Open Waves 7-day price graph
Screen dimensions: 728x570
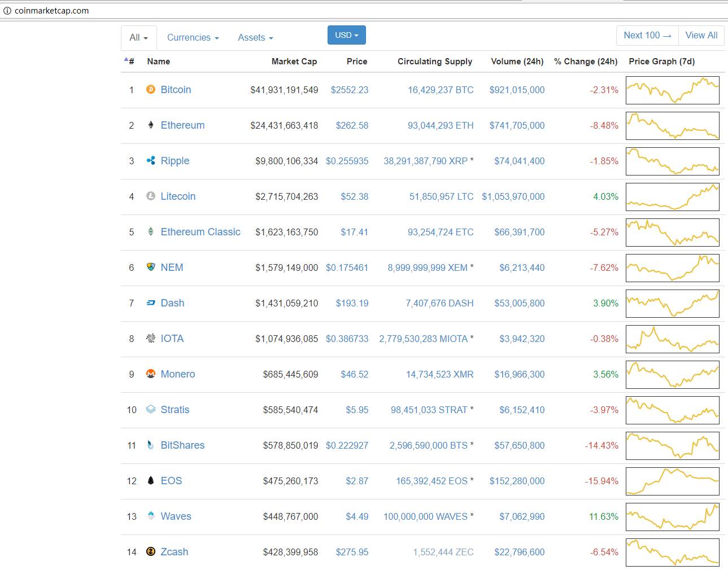[x=673, y=516]
